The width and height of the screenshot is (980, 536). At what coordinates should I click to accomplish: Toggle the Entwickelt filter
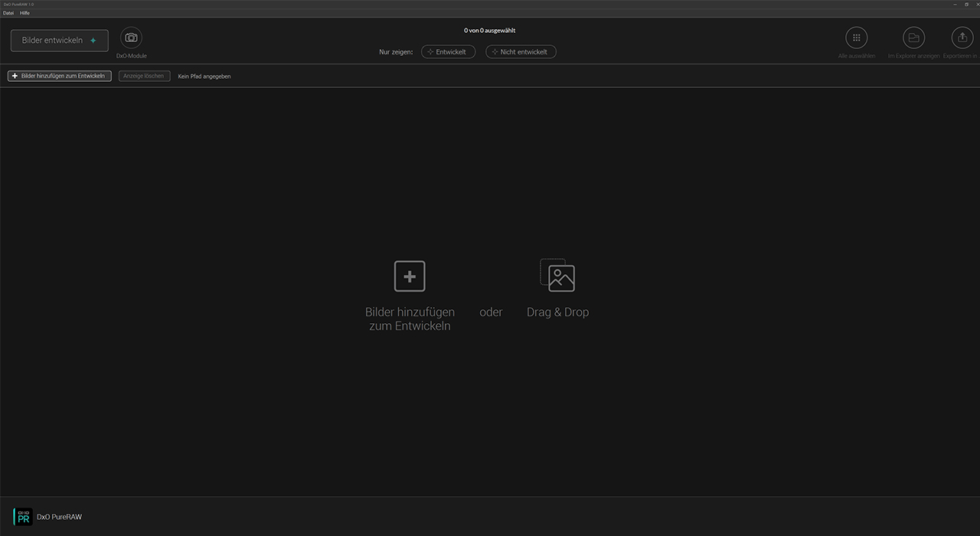tap(448, 52)
